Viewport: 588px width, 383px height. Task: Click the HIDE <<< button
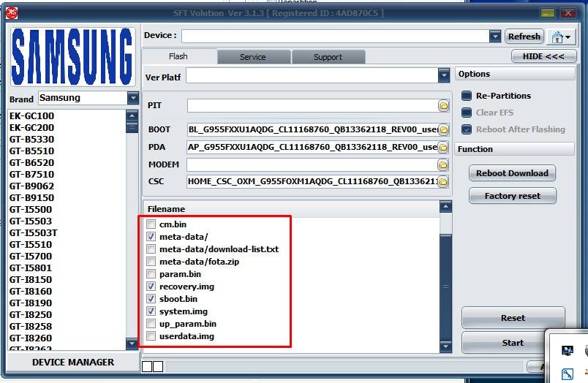(543, 56)
